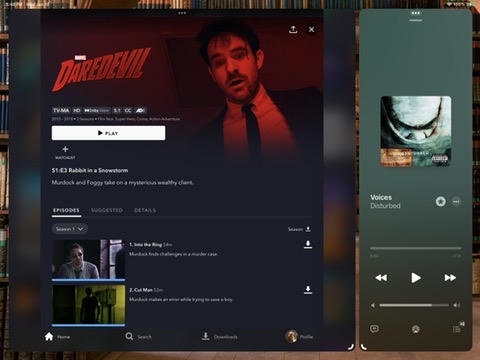
Task: Skip to the previous track
Action: tap(381, 278)
